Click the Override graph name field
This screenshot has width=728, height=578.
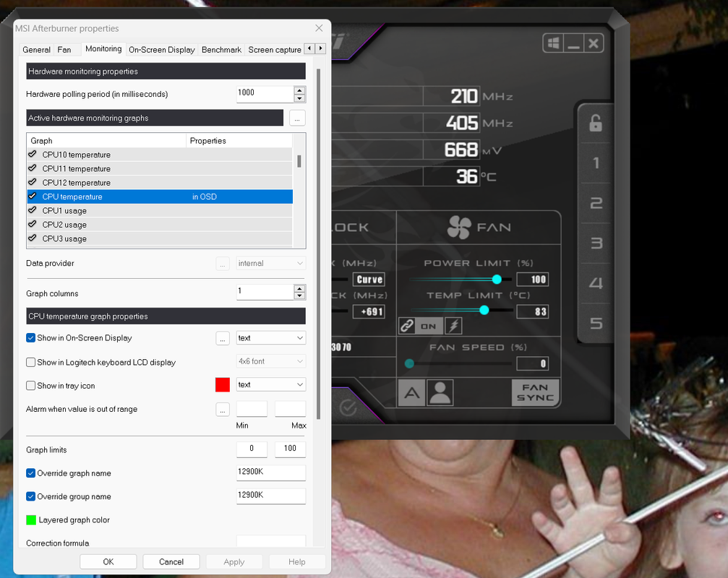click(271, 473)
